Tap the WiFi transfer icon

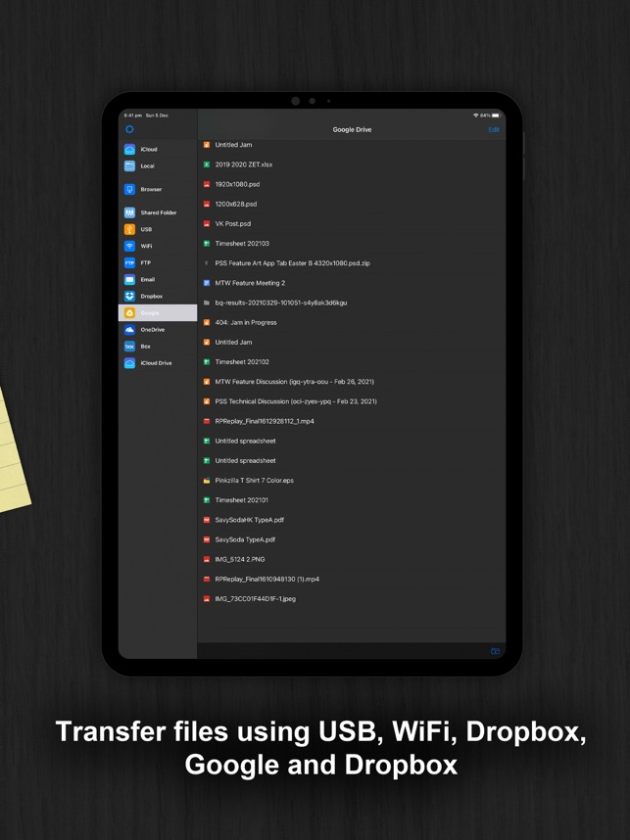coord(129,246)
